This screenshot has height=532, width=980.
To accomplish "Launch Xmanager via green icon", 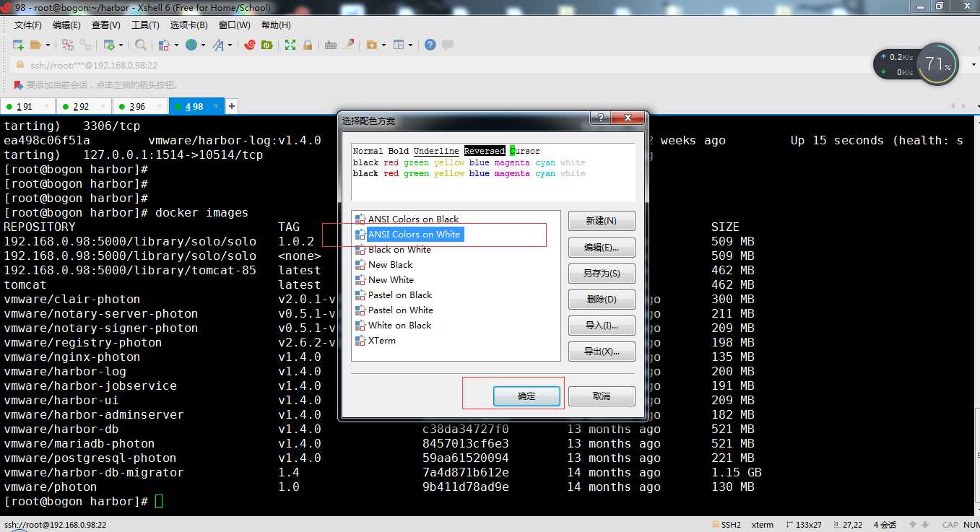I will 267,45.
